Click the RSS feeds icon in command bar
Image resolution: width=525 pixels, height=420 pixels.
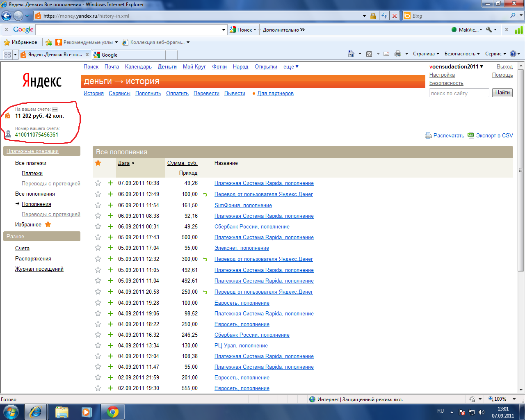[x=369, y=54]
